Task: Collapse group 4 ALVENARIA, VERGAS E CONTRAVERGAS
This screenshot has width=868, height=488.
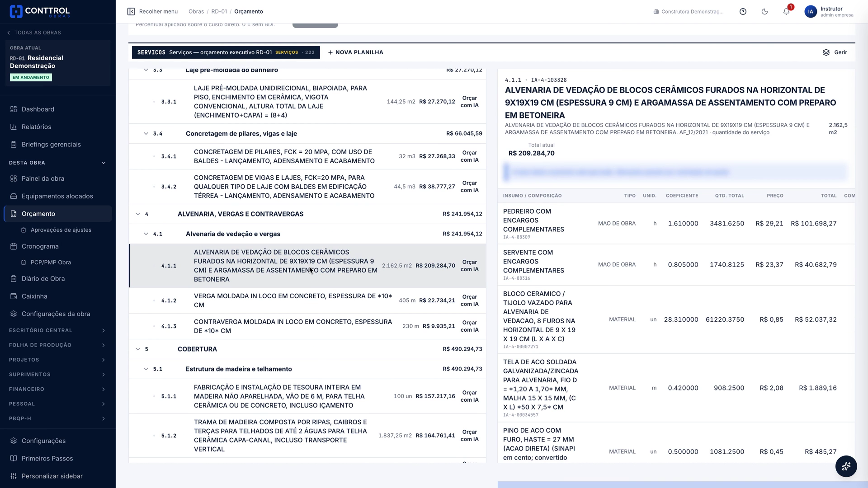Action: (138, 214)
